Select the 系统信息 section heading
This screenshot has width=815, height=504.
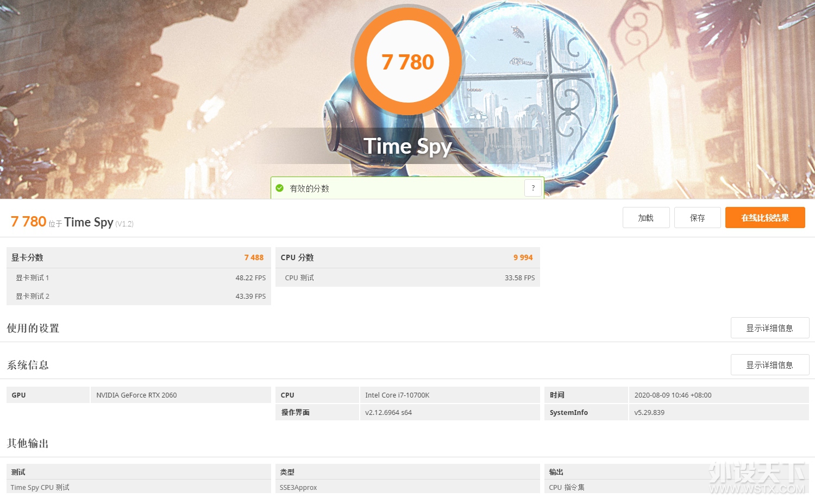click(x=28, y=365)
